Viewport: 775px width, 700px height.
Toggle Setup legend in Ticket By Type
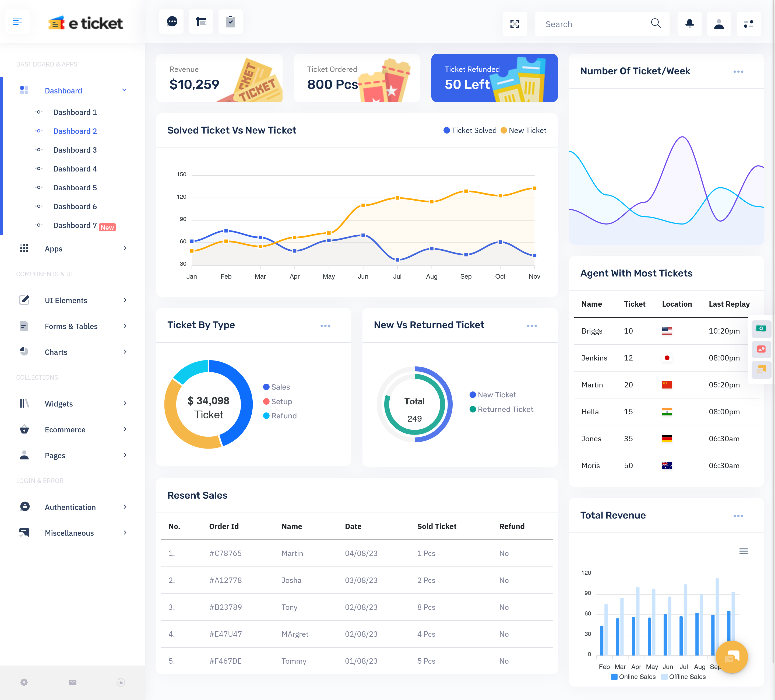point(277,401)
